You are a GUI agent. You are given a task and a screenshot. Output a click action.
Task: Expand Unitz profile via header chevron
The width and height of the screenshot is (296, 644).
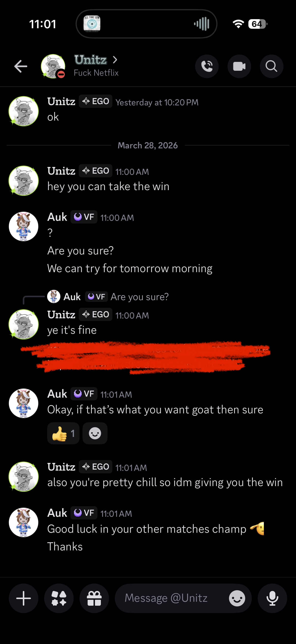[x=115, y=60]
